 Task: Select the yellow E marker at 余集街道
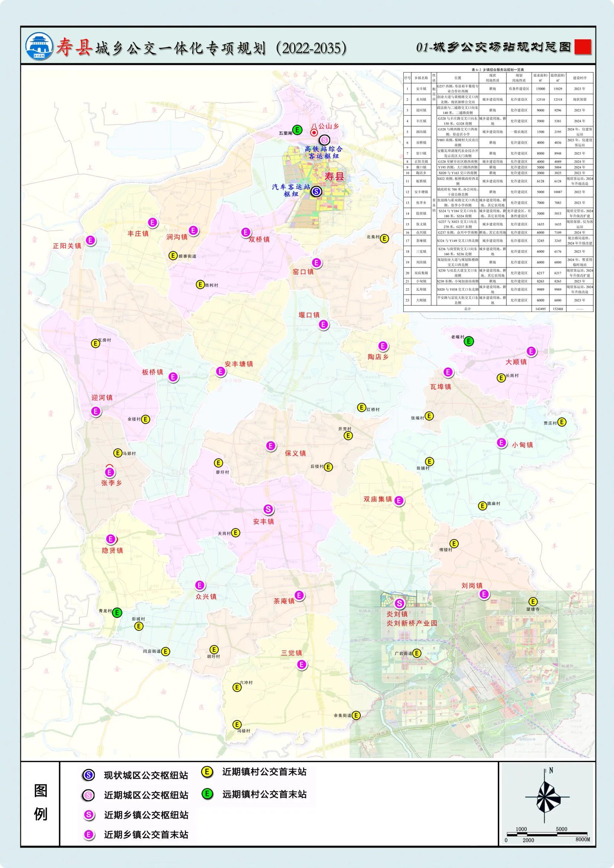(356, 715)
